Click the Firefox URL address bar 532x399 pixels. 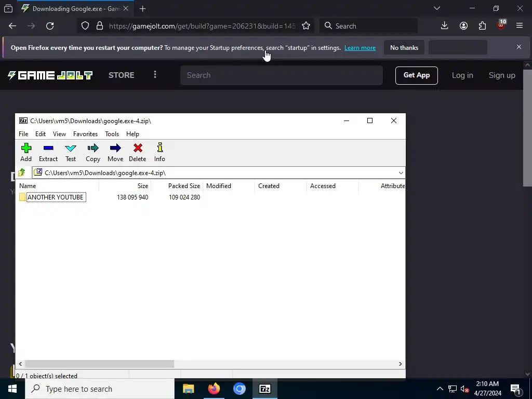[x=203, y=26]
